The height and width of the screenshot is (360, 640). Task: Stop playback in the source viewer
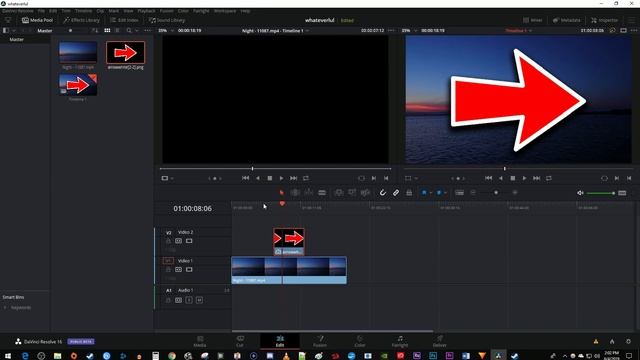tap(269, 178)
